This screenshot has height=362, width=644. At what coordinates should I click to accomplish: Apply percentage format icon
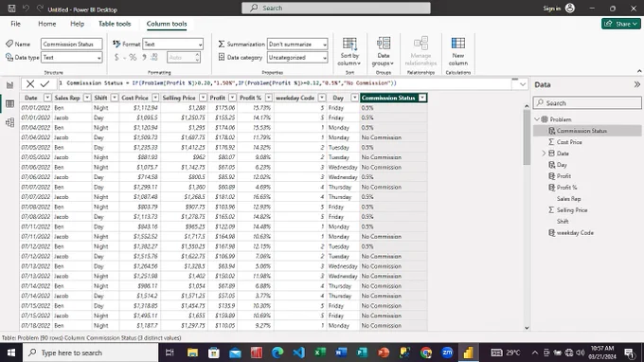point(133,58)
